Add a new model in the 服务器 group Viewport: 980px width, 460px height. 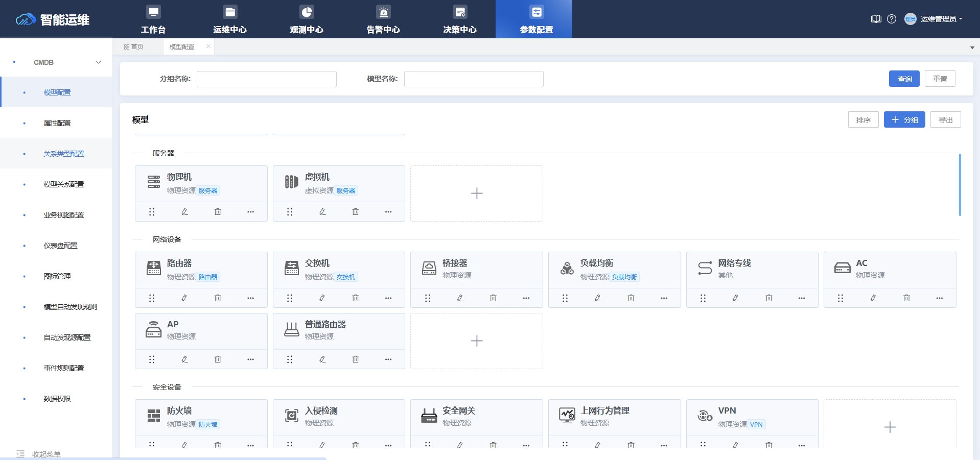point(476,193)
